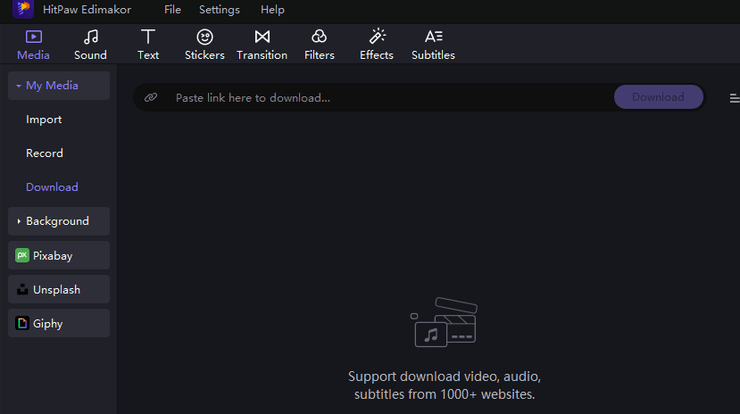Open the Subtitles panel icon
740x414 pixels.
pos(433,37)
